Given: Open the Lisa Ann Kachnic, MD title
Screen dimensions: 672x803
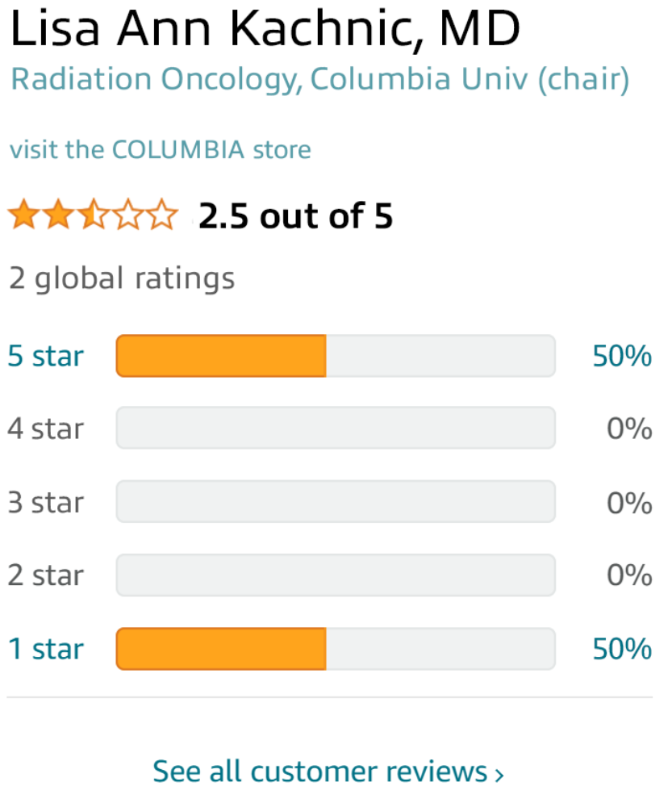Looking at the screenshot, I should click(265, 31).
